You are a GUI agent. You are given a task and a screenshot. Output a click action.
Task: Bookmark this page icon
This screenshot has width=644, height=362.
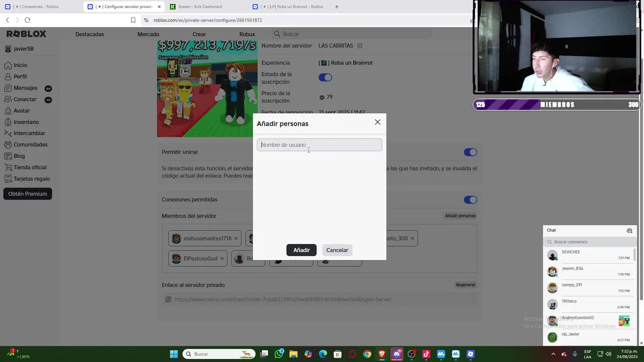point(133,20)
